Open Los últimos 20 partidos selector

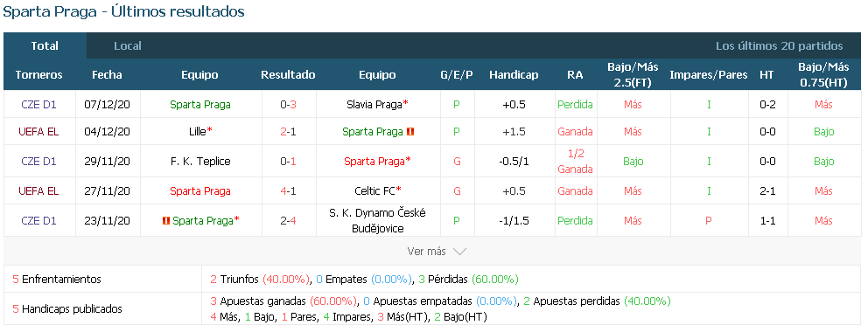point(779,45)
